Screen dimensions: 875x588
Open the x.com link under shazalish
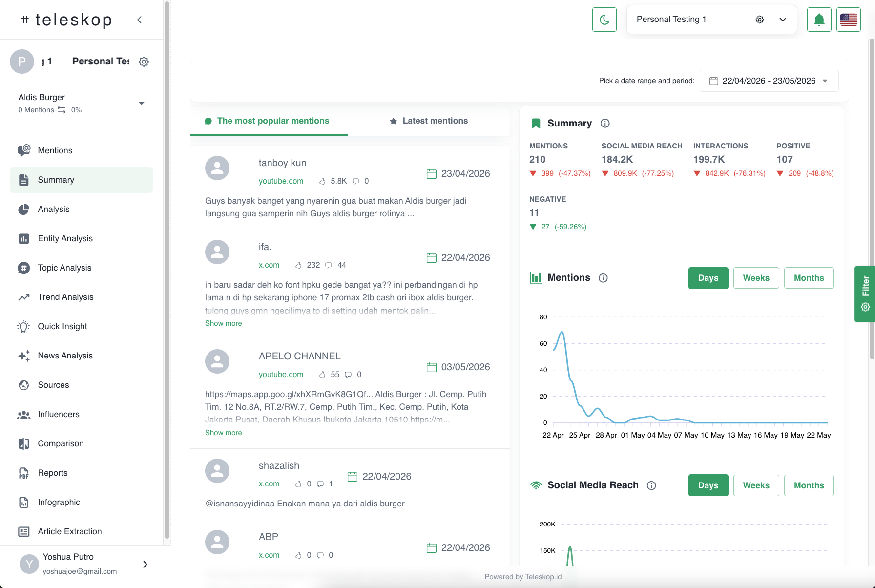(269, 483)
